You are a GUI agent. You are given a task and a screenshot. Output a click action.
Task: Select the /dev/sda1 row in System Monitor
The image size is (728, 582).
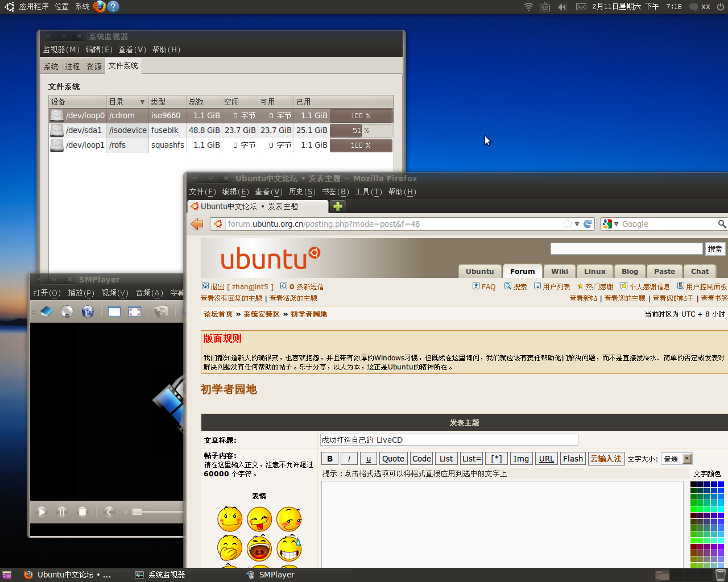pos(221,130)
